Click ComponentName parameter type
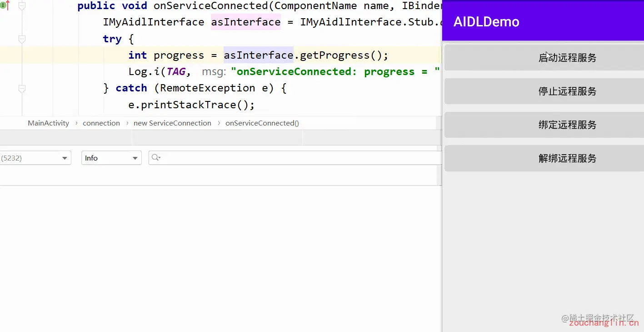 tap(316, 6)
